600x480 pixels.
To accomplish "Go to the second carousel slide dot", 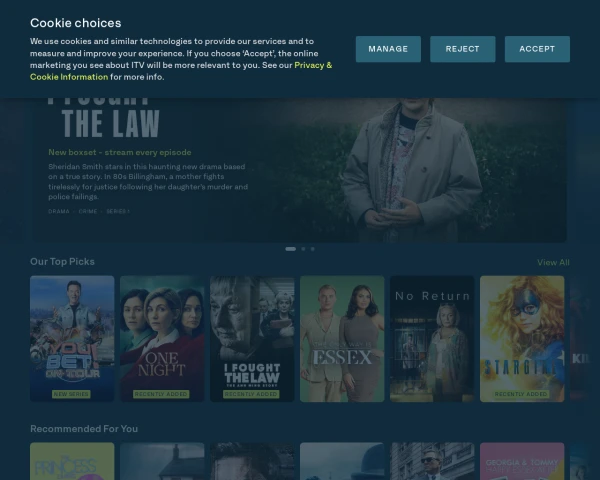I will (303, 249).
